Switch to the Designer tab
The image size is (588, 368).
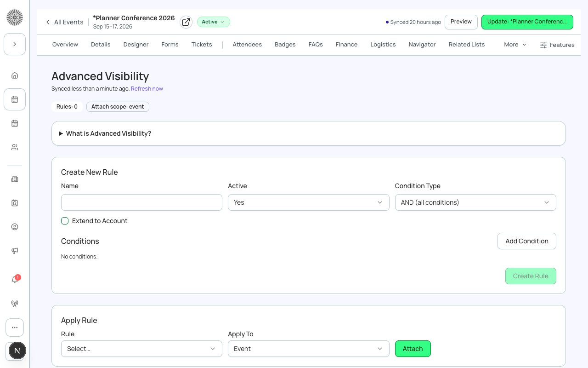(136, 45)
